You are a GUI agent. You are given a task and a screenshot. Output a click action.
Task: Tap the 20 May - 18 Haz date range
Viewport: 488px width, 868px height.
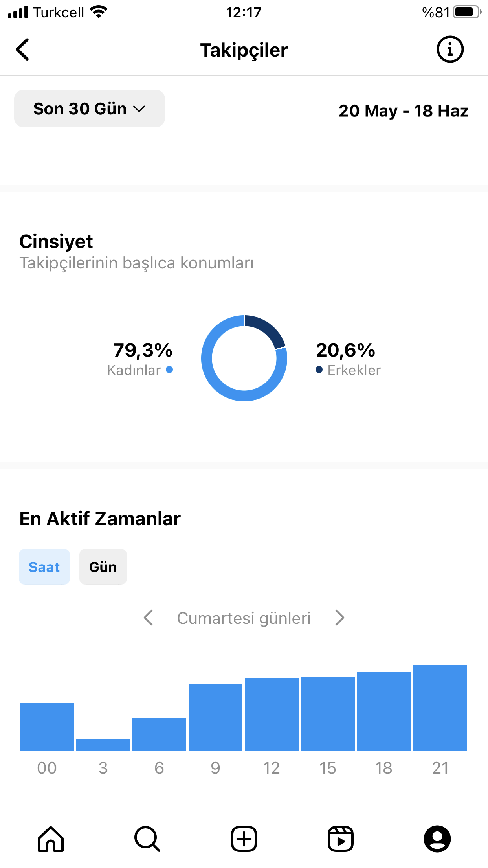404,111
